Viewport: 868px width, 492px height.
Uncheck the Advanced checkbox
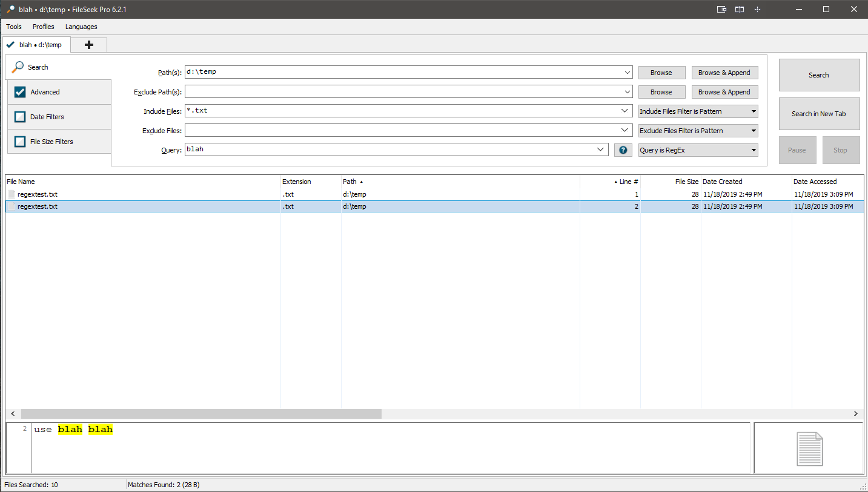point(20,92)
